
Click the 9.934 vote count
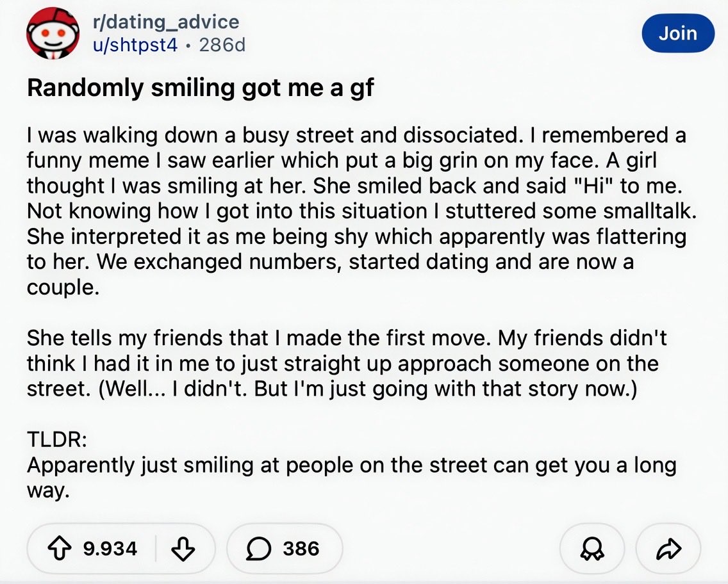pyautogui.click(x=110, y=549)
